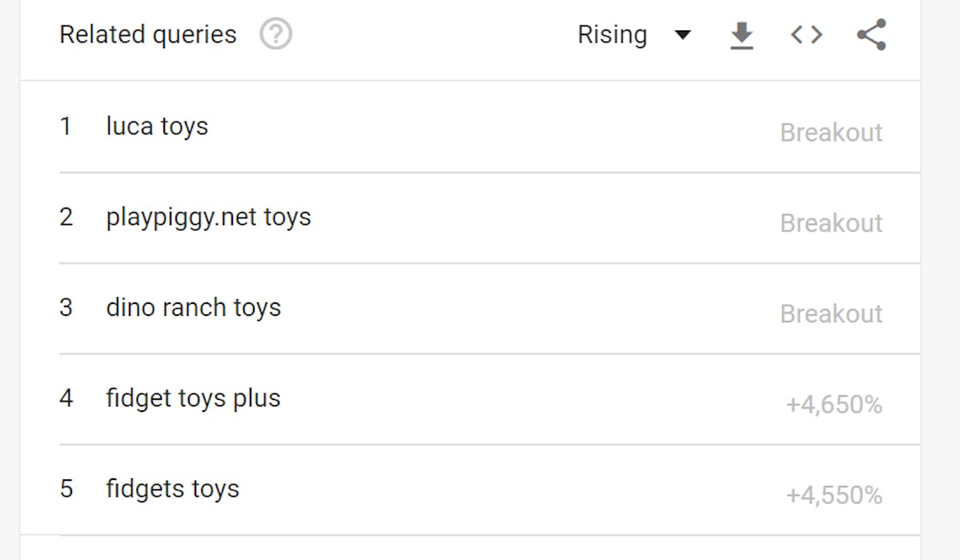Open the 'fidgets toys' query
The height and width of the screenshot is (560, 960).
pos(172,489)
